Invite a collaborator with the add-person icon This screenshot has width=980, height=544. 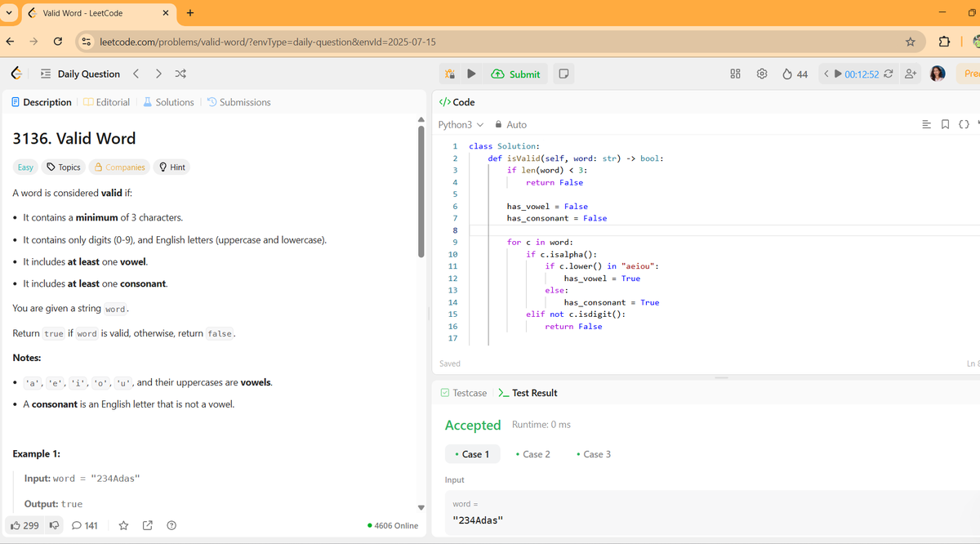coord(910,74)
